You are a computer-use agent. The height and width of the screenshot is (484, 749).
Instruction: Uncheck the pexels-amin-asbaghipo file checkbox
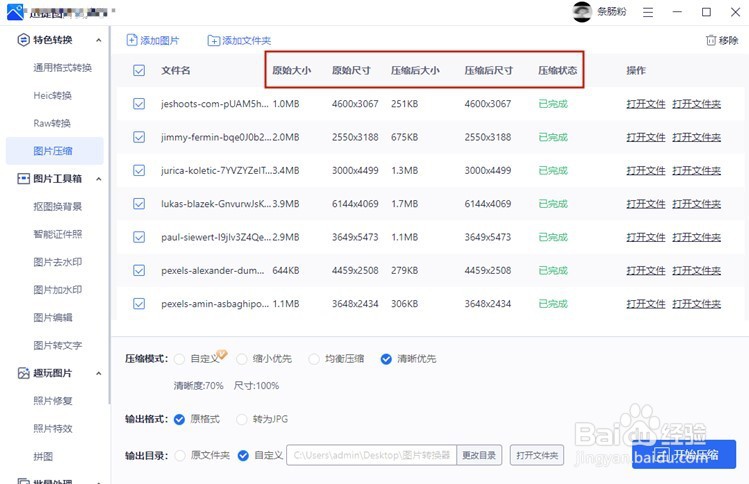coord(139,304)
